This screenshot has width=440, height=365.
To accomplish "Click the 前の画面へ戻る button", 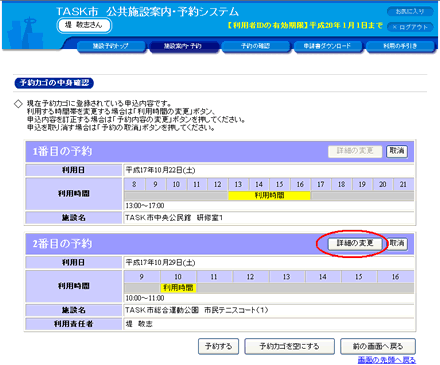I will pyautogui.click(x=378, y=346).
